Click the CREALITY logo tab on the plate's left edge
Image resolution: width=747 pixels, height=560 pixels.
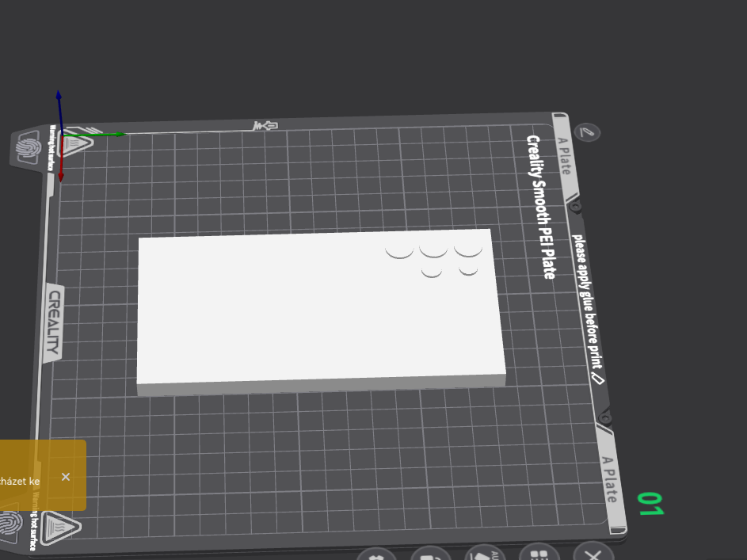coord(55,322)
